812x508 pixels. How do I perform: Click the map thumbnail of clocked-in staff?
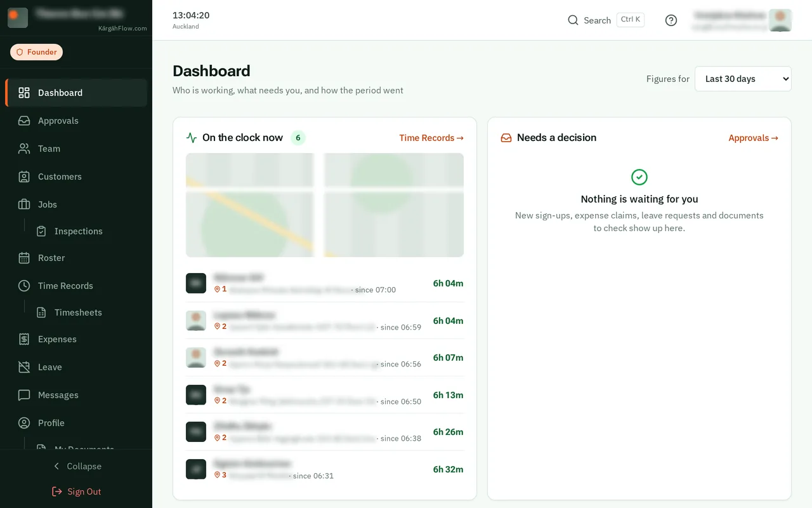click(x=325, y=205)
